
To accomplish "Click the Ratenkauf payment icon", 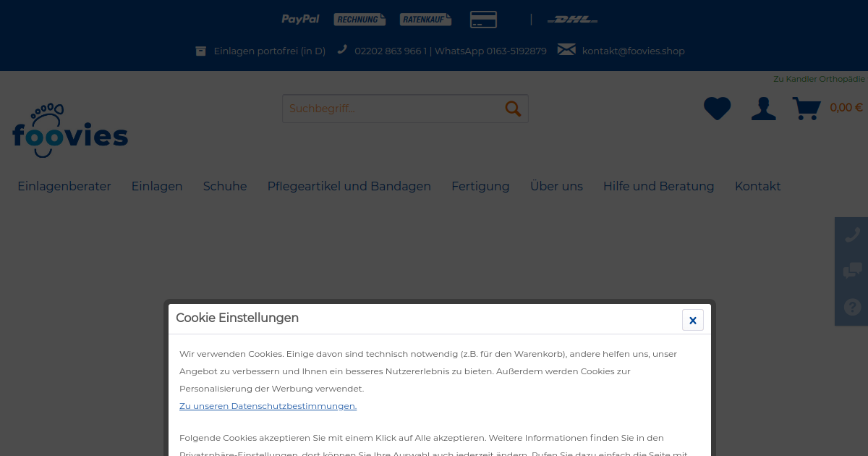I will click(425, 20).
